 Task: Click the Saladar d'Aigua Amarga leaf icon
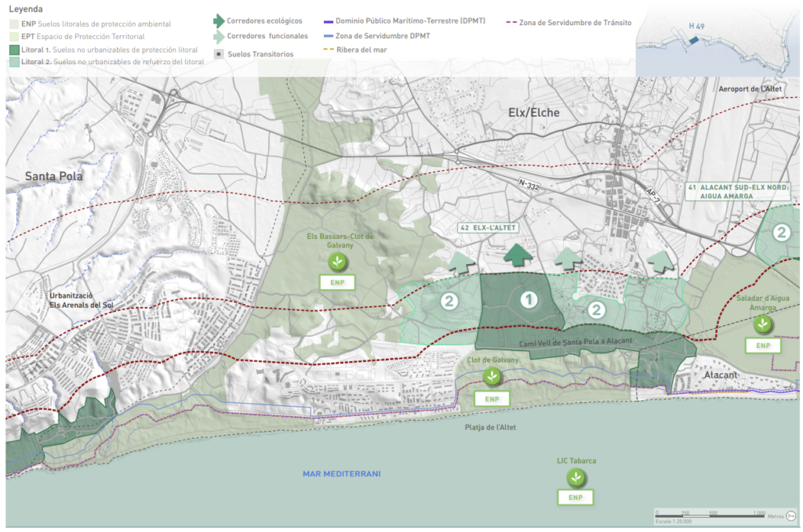tap(758, 324)
